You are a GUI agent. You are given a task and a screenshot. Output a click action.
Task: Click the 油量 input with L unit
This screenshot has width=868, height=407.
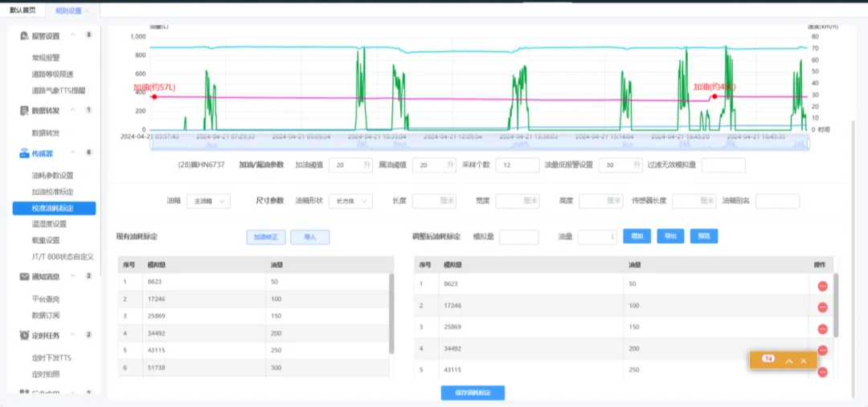coord(597,238)
